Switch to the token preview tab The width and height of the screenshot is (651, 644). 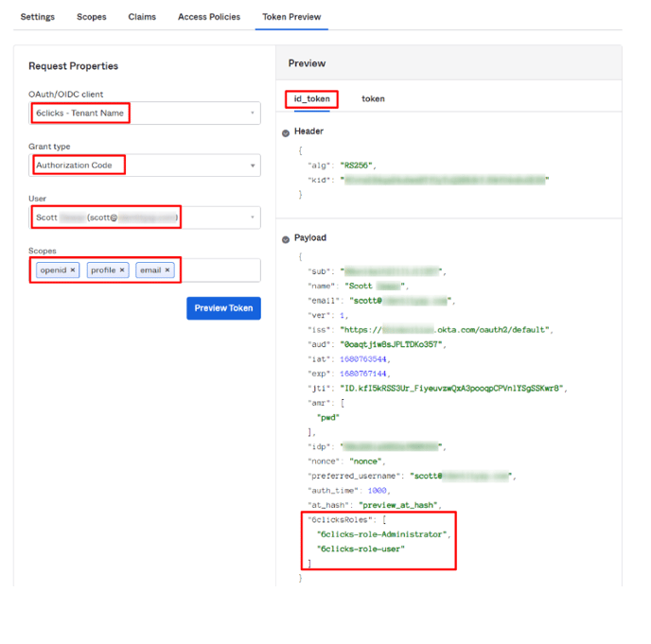click(x=373, y=98)
